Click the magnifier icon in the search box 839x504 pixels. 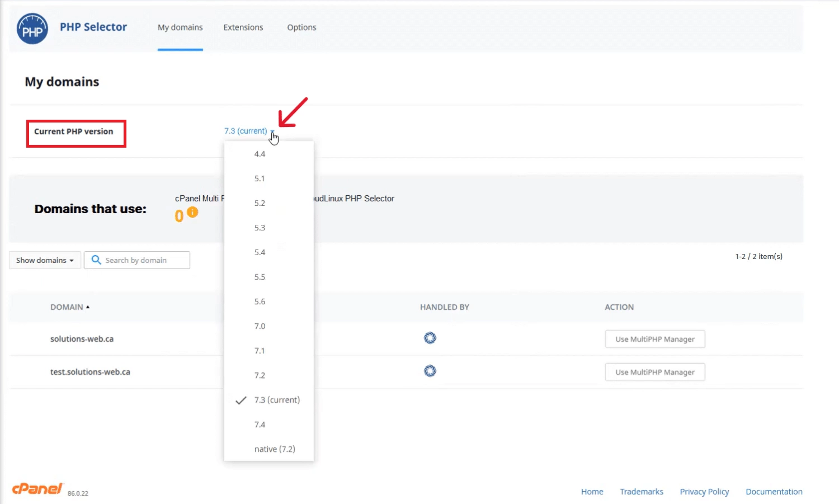point(96,260)
